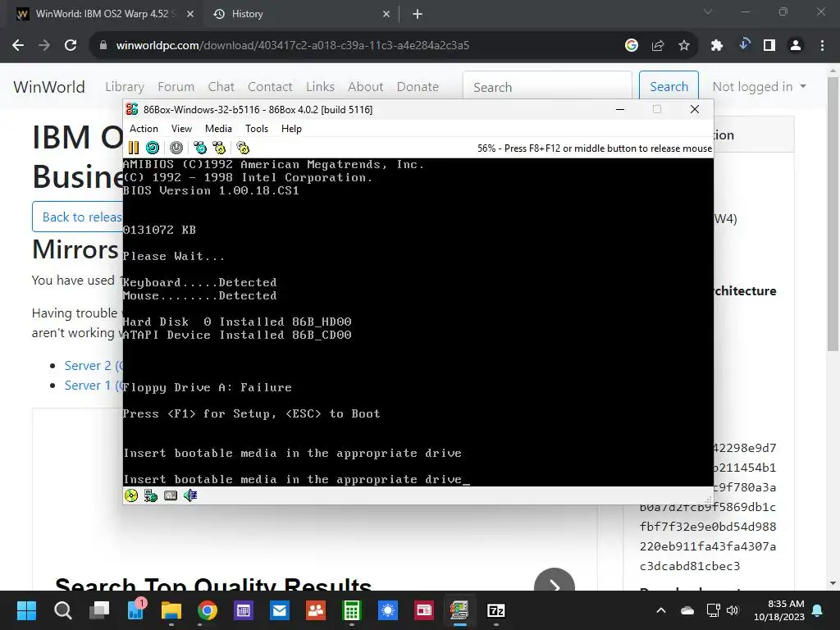
Task: Click the address bar URL
Action: point(293,46)
